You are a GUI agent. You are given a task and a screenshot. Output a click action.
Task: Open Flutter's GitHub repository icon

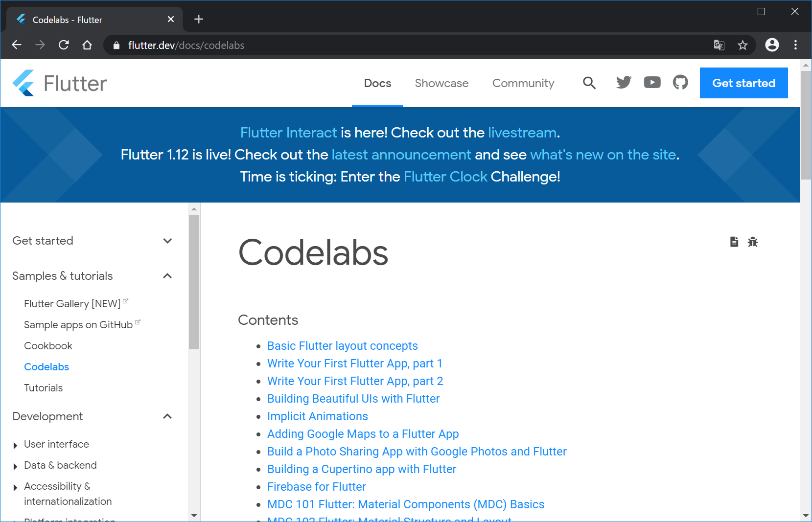(x=680, y=83)
